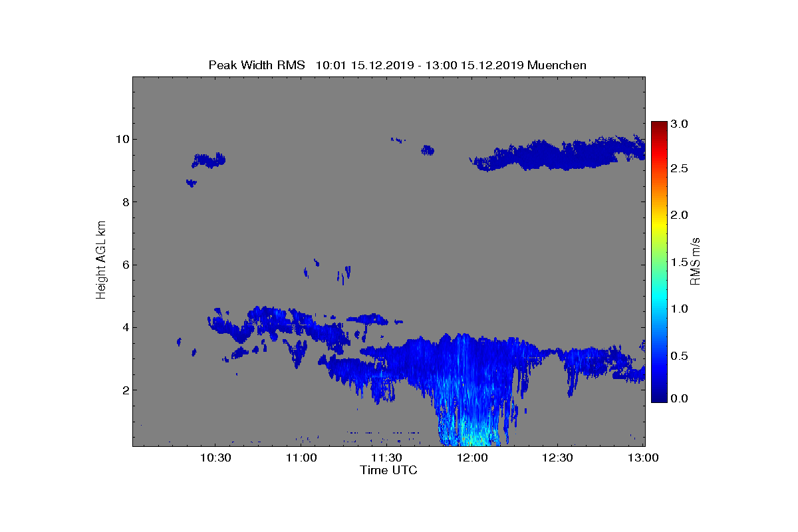The width and height of the screenshot is (798, 532).
Task: Click the height tick label '4'
Action: tap(124, 327)
